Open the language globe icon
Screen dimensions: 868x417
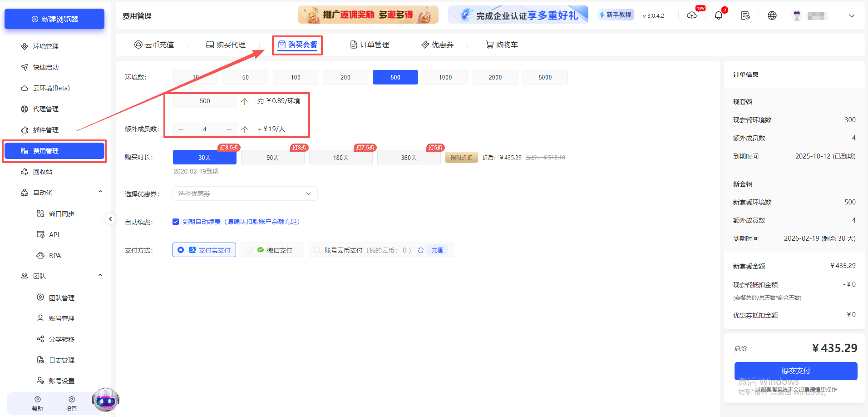772,15
